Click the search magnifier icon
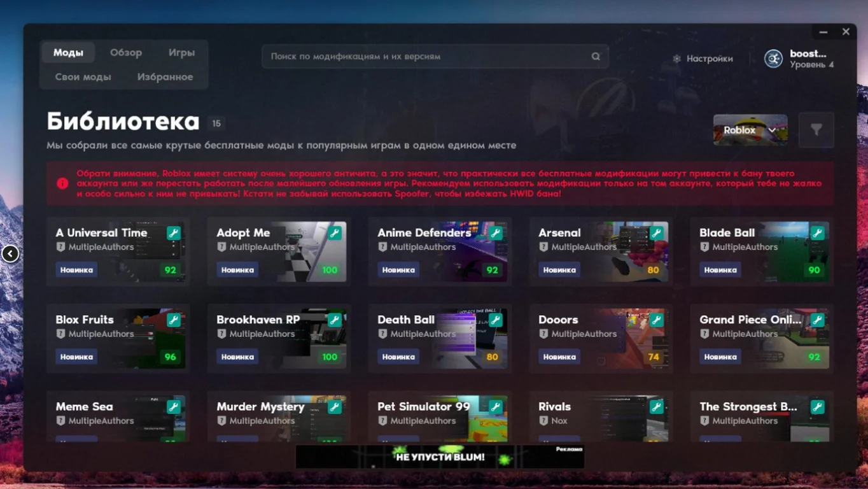 click(x=596, y=57)
